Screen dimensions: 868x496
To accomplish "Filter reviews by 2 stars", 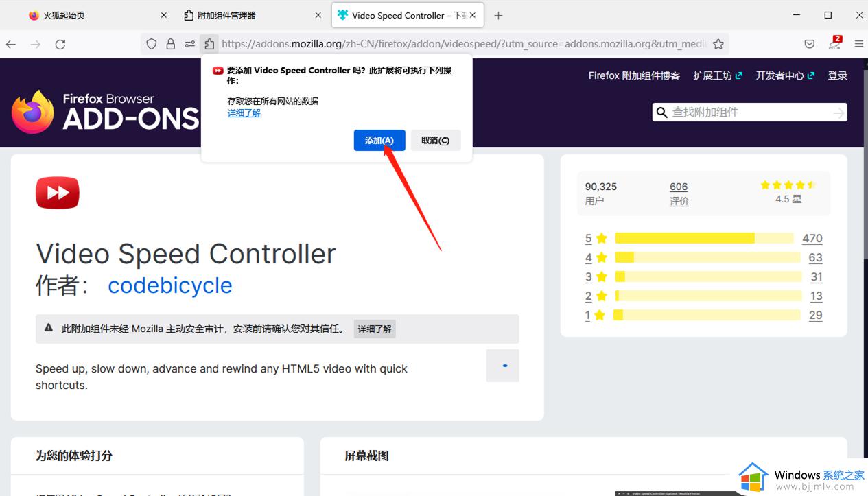I will [x=596, y=296].
